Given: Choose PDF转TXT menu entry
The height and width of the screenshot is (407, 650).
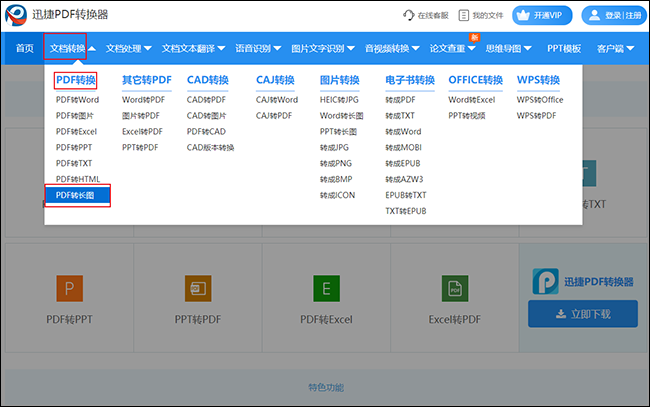Looking at the screenshot, I should click(74, 163).
